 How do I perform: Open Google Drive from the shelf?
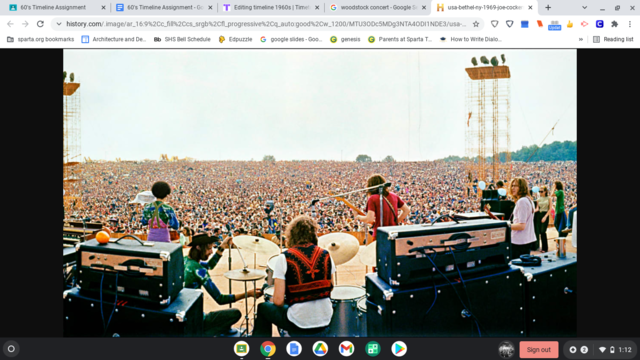point(320,349)
